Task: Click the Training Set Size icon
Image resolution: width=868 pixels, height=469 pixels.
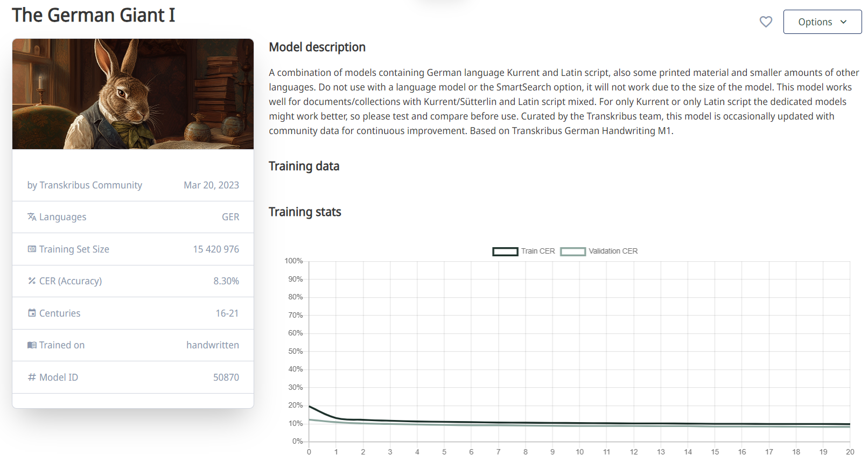Action: (32, 249)
